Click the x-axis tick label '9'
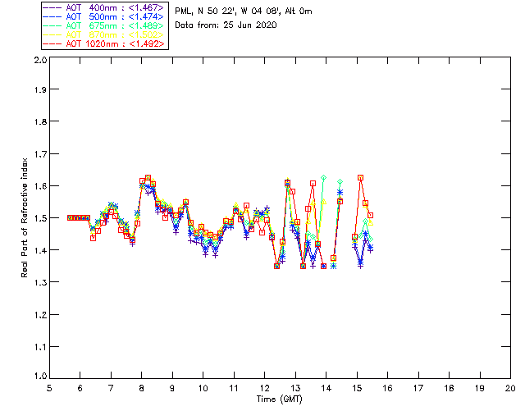This screenshot has width=525, height=420. pyautogui.click(x=172, y=388)
